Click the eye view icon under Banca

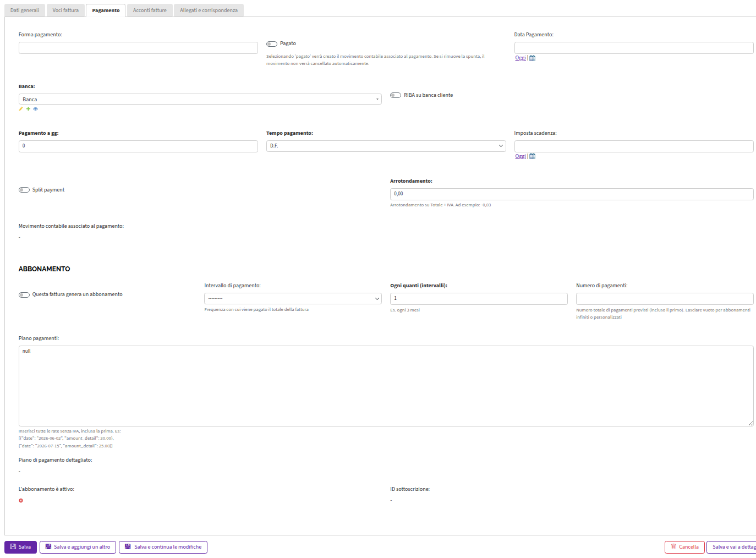(x=36, y=109)
